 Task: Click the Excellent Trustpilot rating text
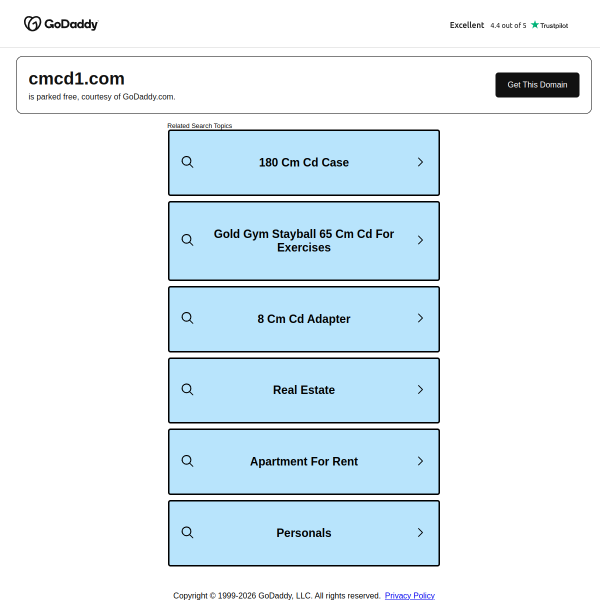(x=467, y=25)
